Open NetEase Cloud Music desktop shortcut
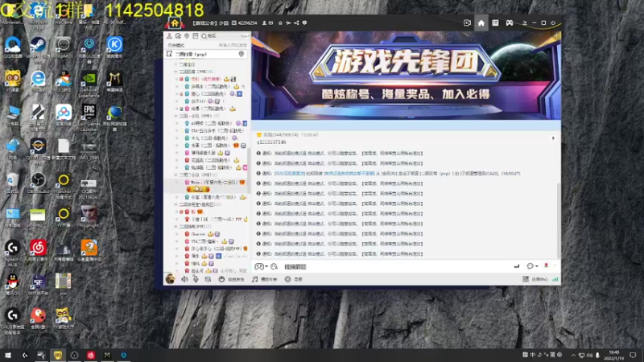This screenshot has width=644, height=362. [x=38, y=250]
